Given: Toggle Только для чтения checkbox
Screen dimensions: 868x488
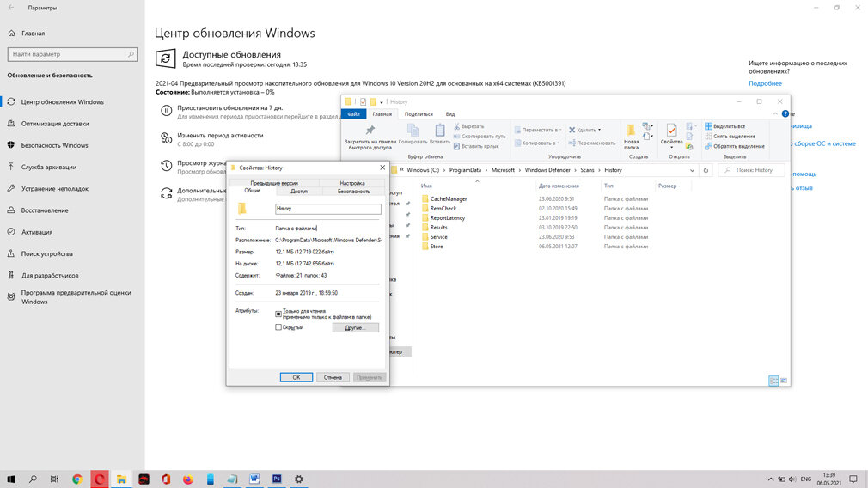Looking at the screenshot, I should coord(278,314).
